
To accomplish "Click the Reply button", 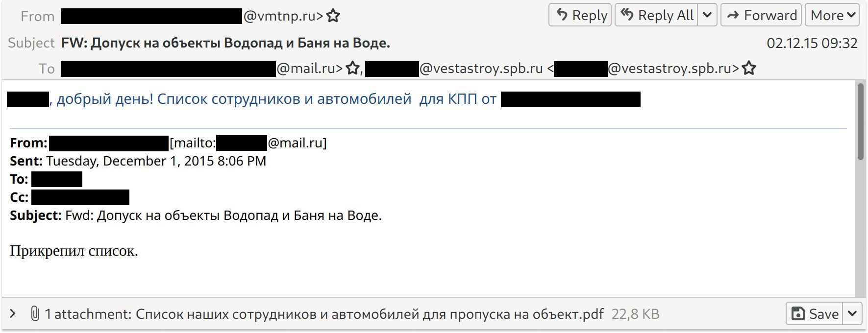I will click(x=580, y=15).
